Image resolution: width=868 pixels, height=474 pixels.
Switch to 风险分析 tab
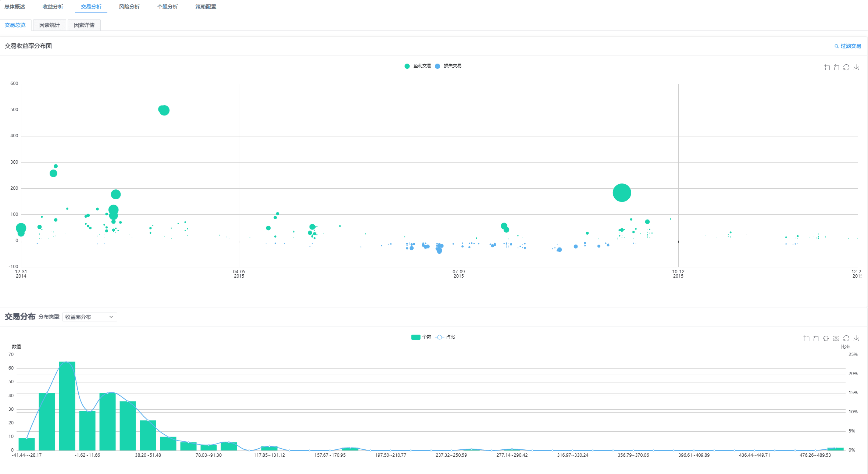pos(129,7)
